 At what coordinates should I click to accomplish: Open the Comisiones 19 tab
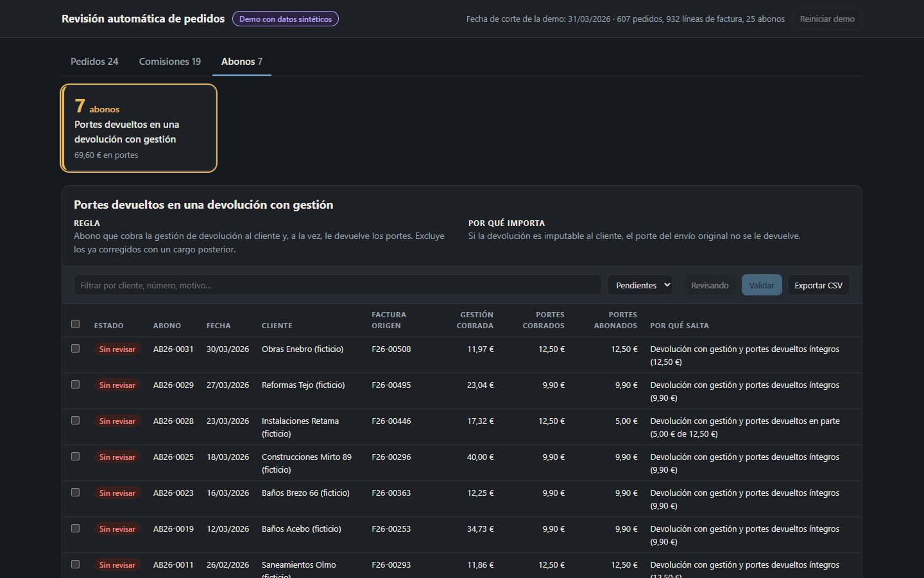170,62
